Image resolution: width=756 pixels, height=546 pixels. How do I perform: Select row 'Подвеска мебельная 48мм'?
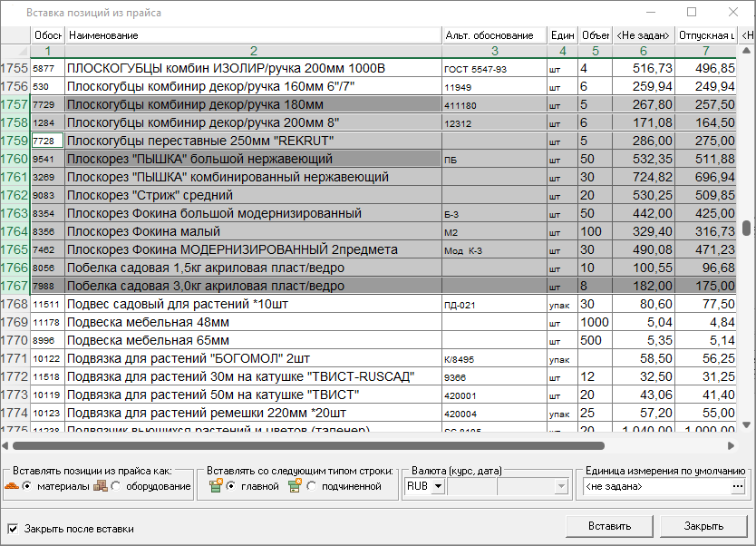click(253, 322)
